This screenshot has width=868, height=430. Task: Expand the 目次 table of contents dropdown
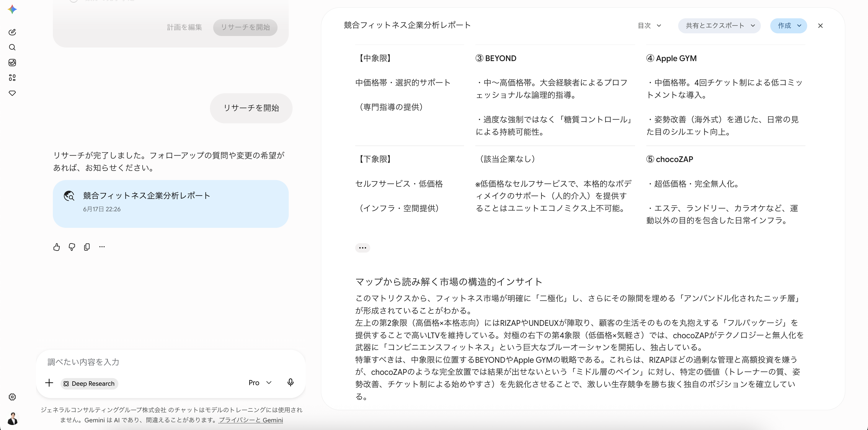click(x=649, y=26)
